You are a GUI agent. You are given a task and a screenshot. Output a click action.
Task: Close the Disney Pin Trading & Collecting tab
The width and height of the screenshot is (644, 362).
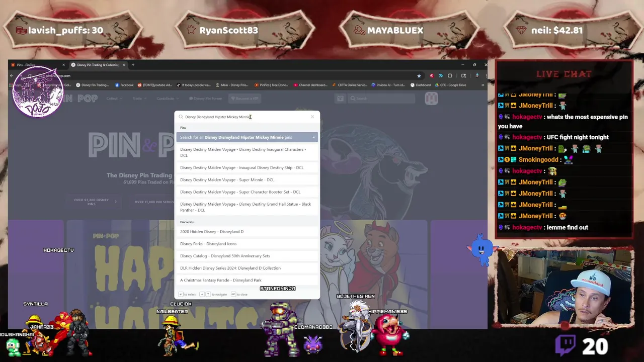tap(124, 65)
